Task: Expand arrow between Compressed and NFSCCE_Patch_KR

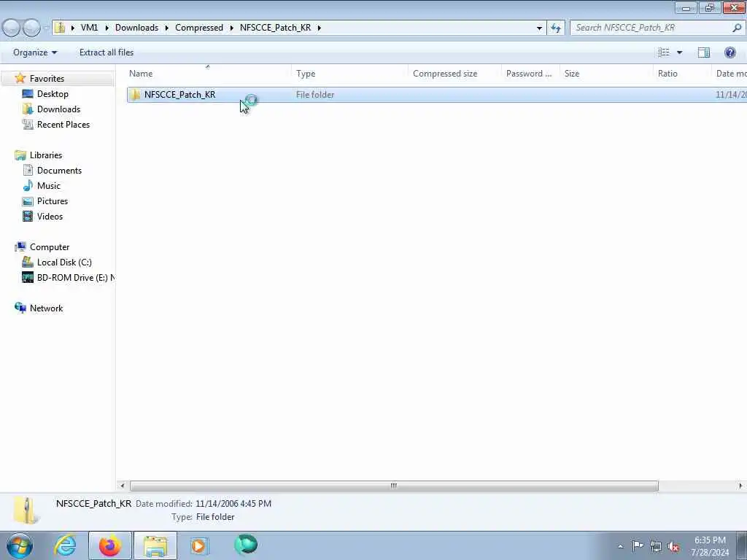Action: pyautogui.click(x=231, y=28)
